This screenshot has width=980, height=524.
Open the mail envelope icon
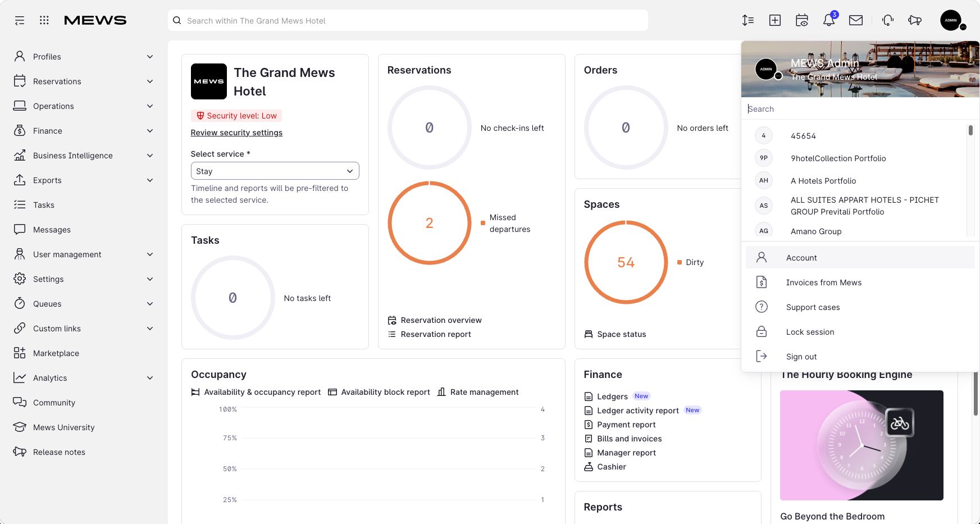click(856, 21)
